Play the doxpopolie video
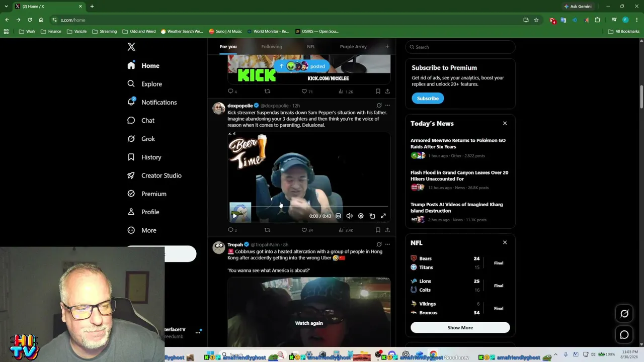The height and width of the screenshot is (362, 644). pyautogui.click(x=235, y=216)
